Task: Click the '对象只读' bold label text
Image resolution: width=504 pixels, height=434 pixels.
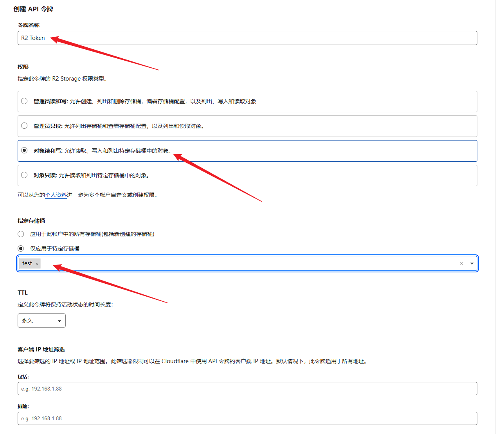Action: [45, 175]
